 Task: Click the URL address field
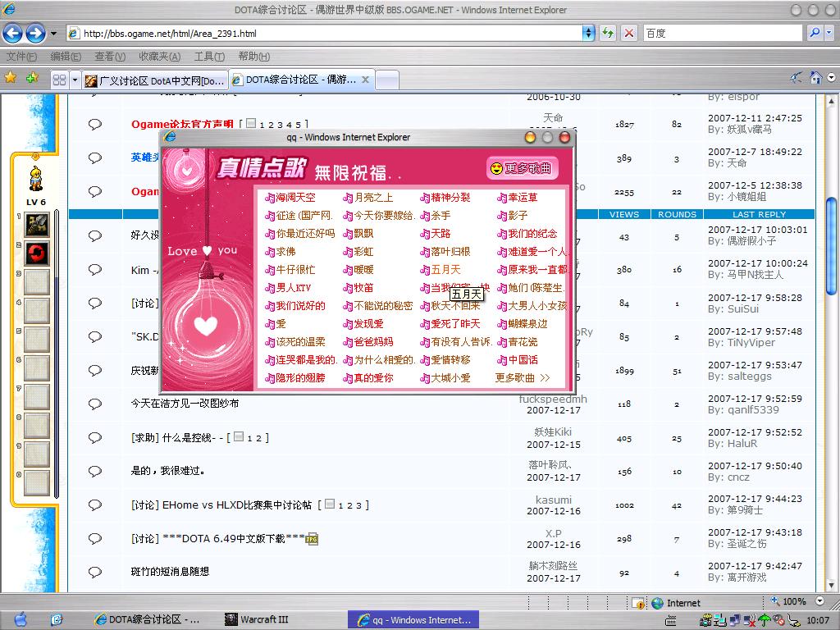tap(324, 33)
